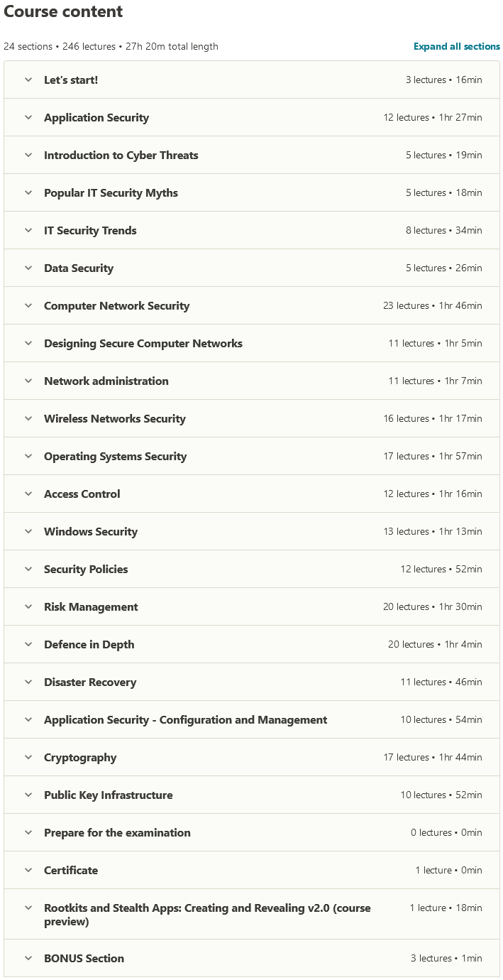
Task: Expand the Network administration section
Action: click(x=106, y=381)
